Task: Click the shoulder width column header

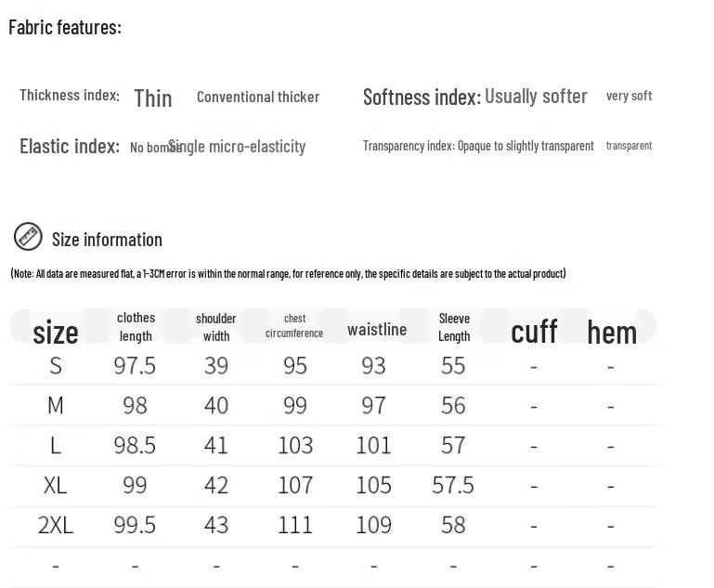Action: [216, 327]
